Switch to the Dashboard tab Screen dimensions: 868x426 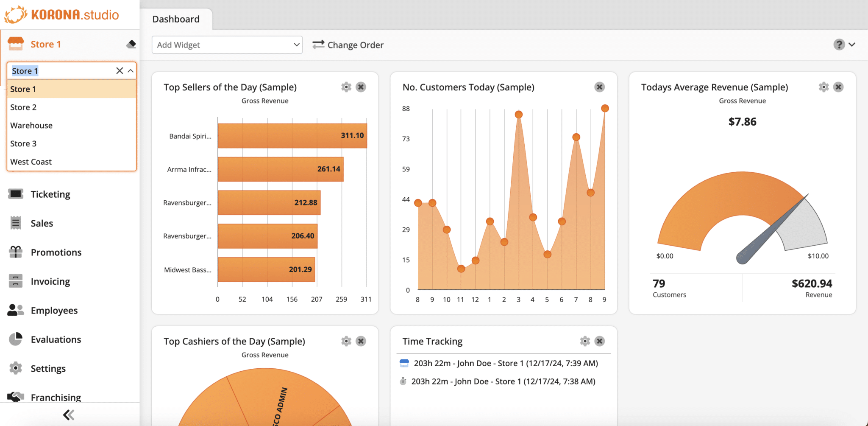tap(175, 19)
